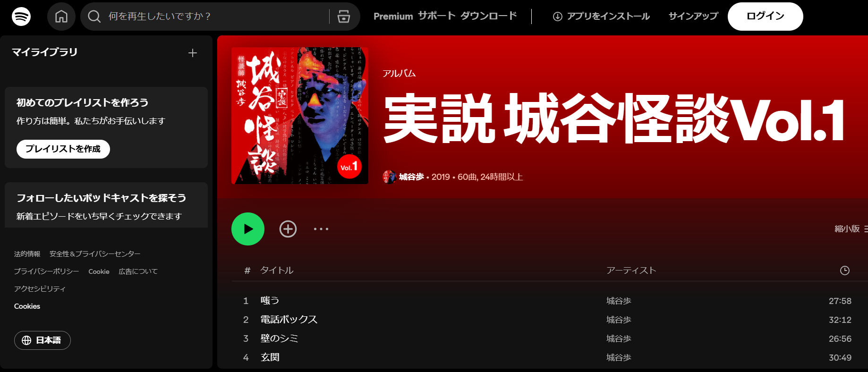The width and height of the screenshot is (868, 372).
Task: Save album with the circled plus icon
Action: click(288, 229)
